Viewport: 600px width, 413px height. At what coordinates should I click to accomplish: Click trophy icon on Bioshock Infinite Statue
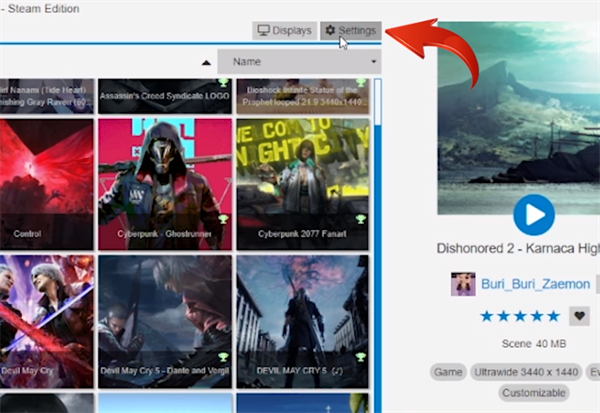point(360,82)
